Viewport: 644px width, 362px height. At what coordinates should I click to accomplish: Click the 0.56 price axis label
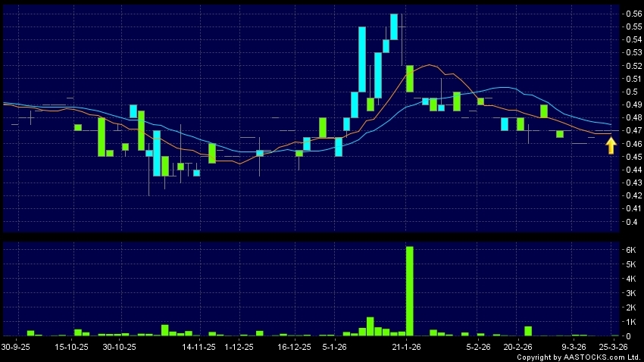630,14
